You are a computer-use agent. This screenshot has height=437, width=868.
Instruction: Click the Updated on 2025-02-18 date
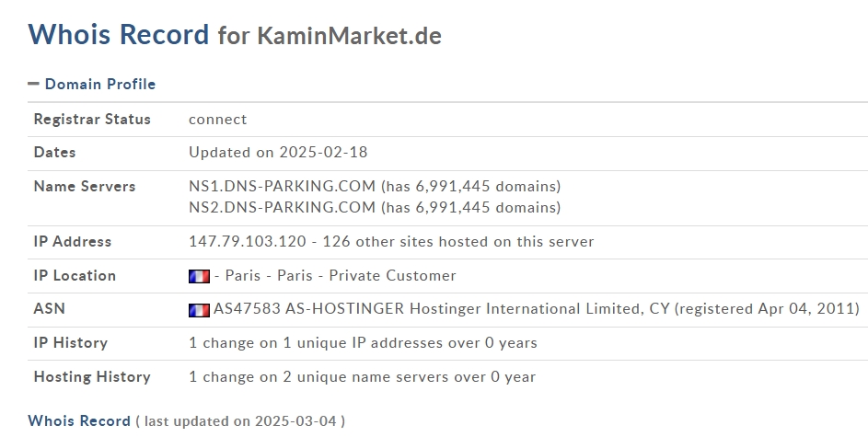pos(278,153)
